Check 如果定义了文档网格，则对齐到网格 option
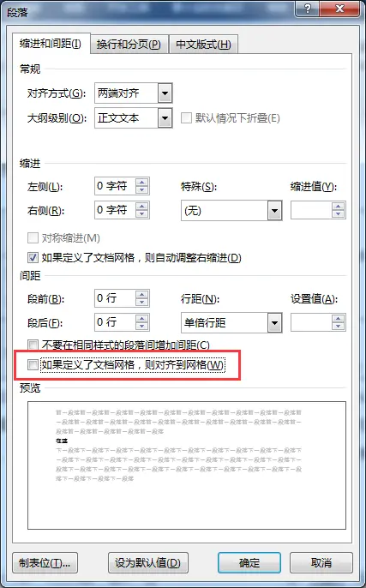Screen dimensions: 366x588 point(33,364)
